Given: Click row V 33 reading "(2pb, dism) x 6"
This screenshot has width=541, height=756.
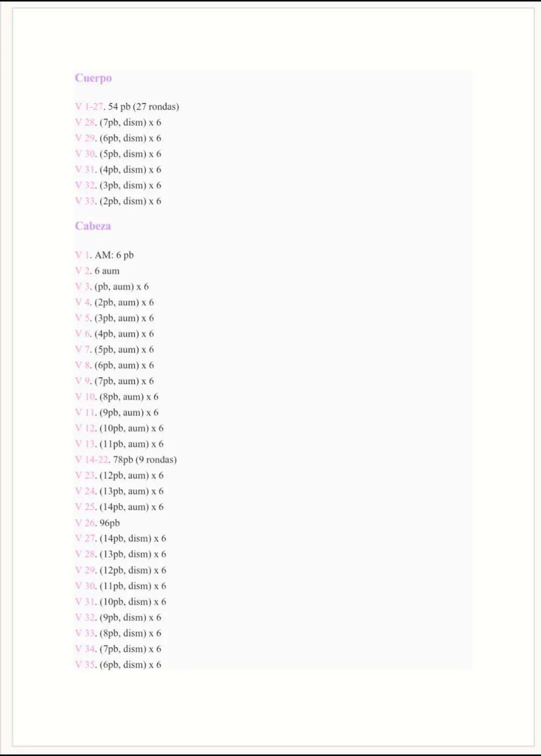Looking at the screenshot, I should tap(130, 201).
